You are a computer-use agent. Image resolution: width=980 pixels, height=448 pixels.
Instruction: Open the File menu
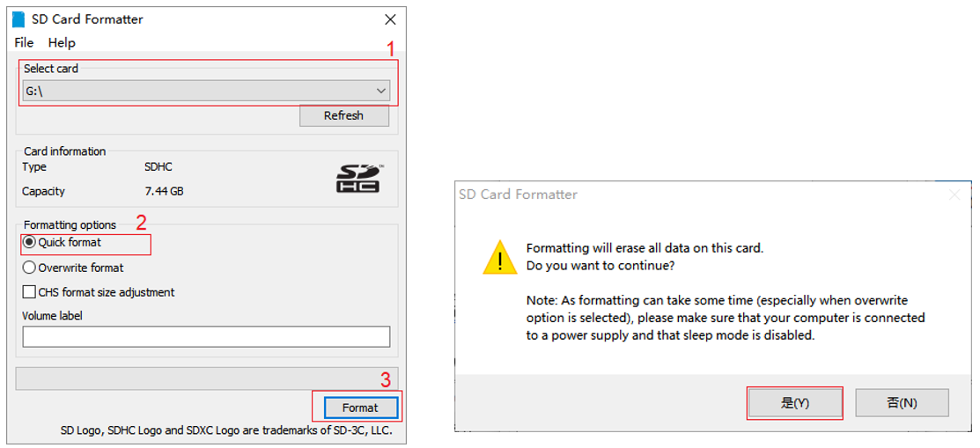click(x=24, y=42)
